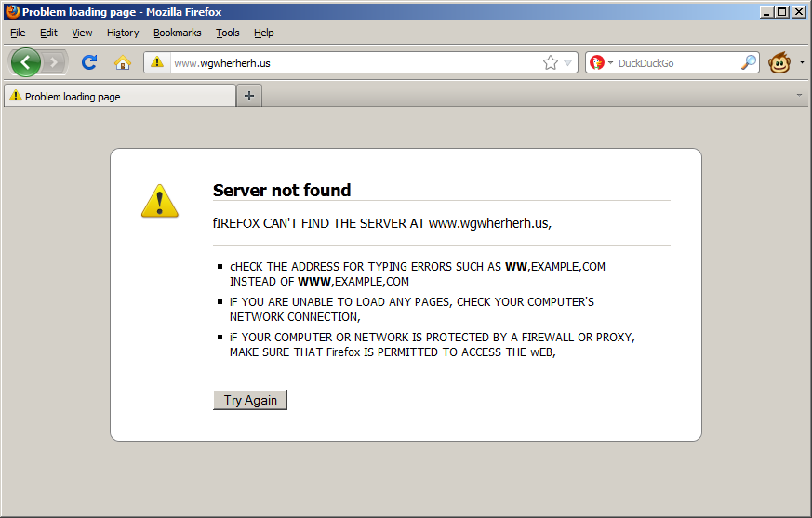
Task: Click the magnifying glass search icon
Action: pos(749,62)
